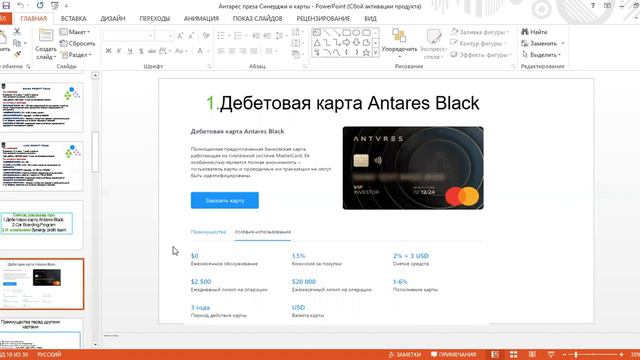The width and height of the screenshot is (640, 360).
Task: Click the blue Заказать карту button
Action: pos(224,200)
